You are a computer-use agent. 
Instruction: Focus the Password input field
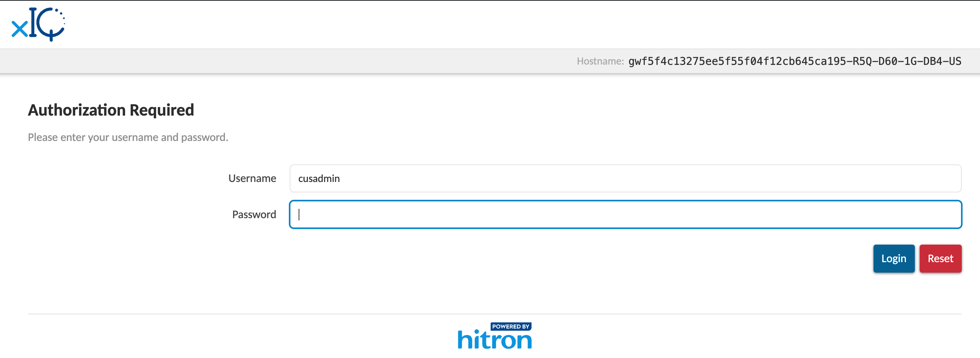click(625, 214)
